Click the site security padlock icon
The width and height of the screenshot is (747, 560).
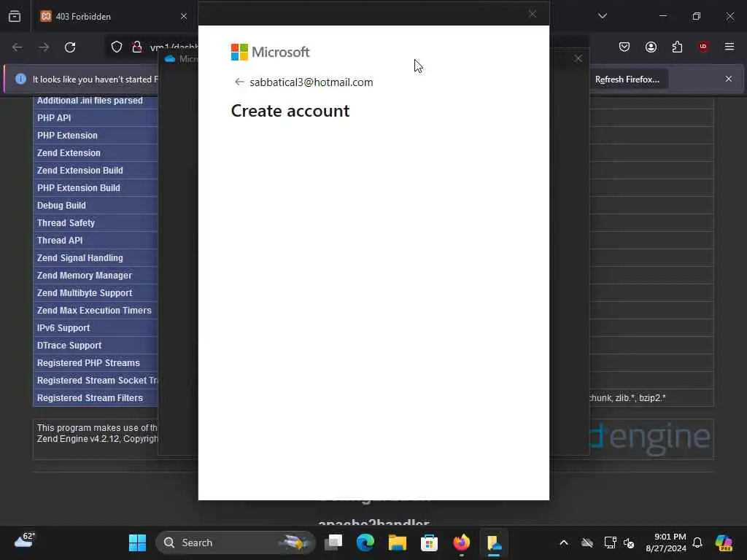136,47
